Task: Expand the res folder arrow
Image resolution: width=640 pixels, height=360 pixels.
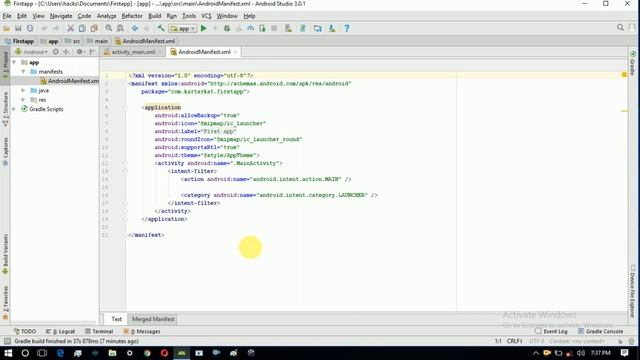Action: pyautogui.click(x=23, y=100)
